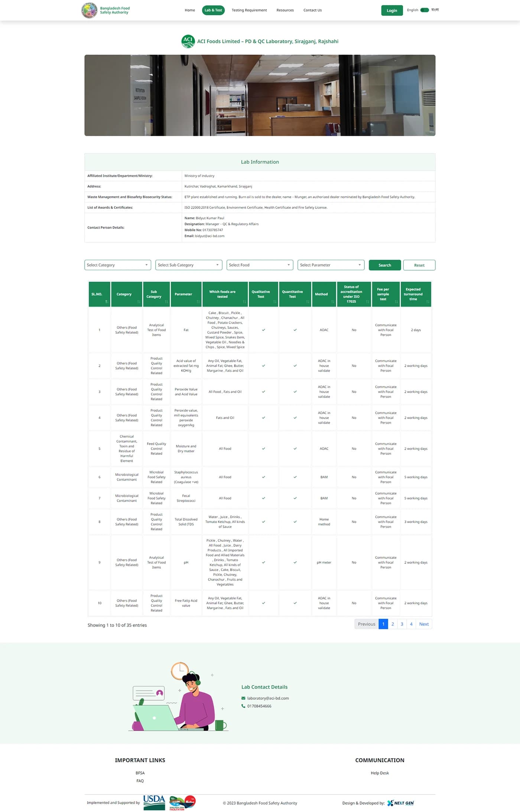Click the ACI green logo beside lab title
520x812 pixels.
click(x=188, y=41)
